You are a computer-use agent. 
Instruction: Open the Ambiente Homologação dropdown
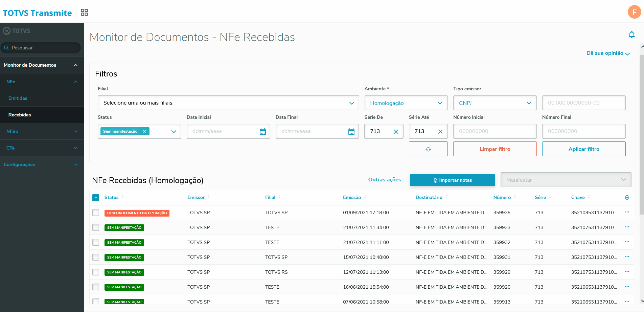(x=406, y=103)
